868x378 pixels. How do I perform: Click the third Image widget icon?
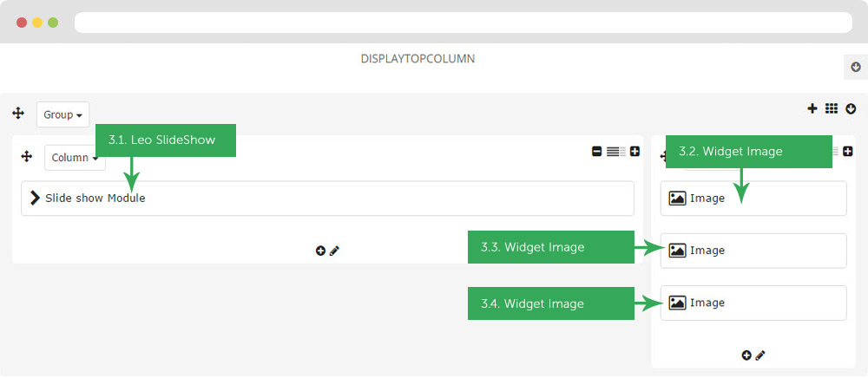tap(677, 303)
